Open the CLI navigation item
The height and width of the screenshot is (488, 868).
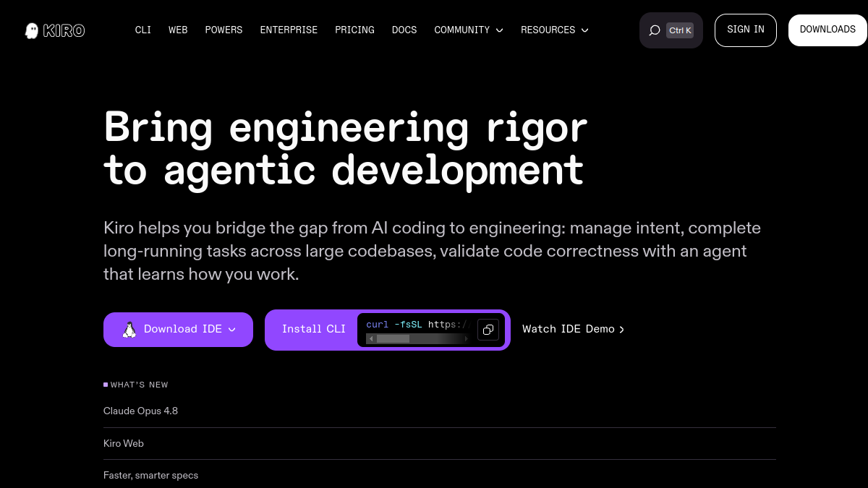coord(143,30)
